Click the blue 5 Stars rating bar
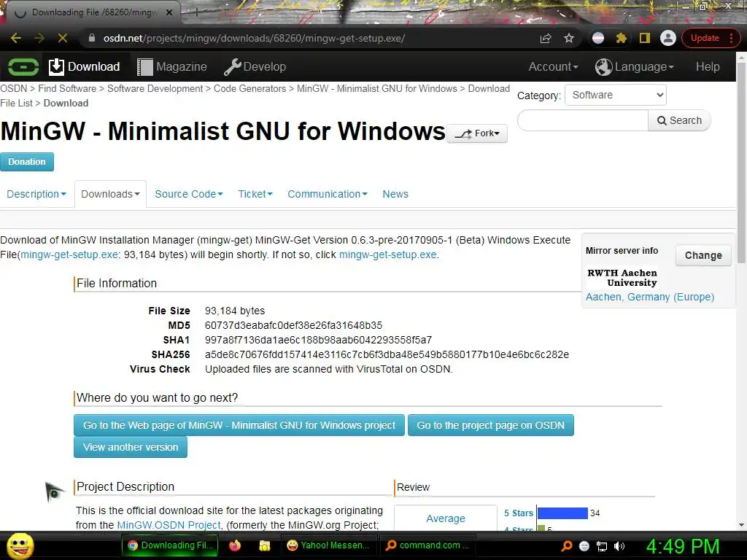This screenshot has width=747, height=560. [x=562, y=513]
